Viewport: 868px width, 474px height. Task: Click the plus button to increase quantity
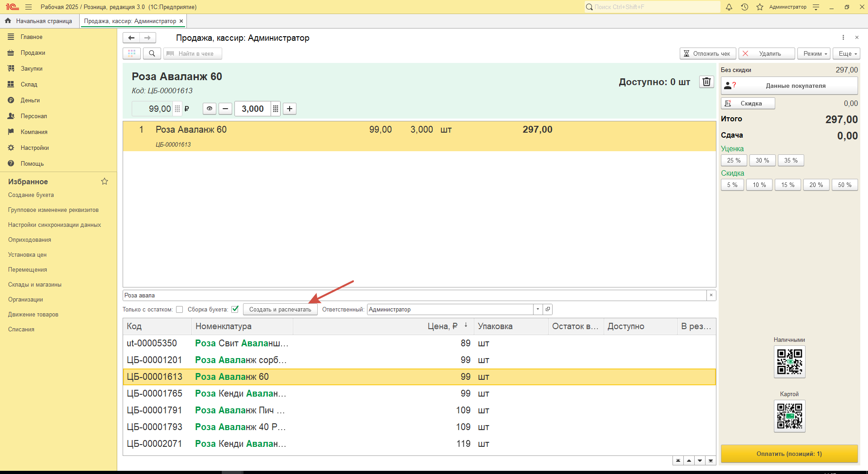290,109
